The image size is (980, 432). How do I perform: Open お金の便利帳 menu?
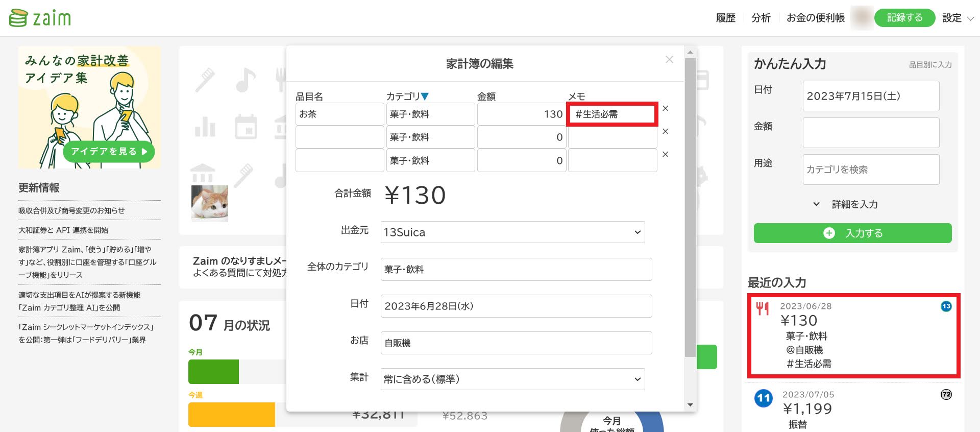[815, 18]
